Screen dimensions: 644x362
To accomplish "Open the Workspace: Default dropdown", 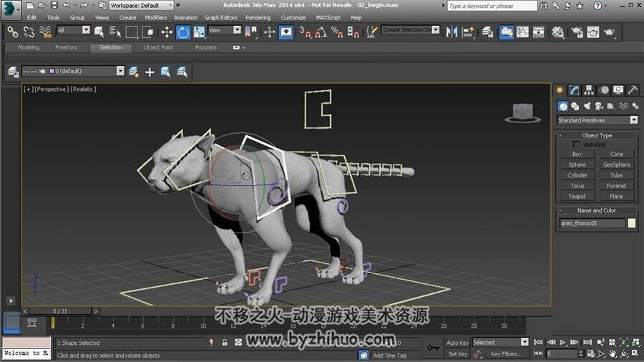I will (141, 5).
